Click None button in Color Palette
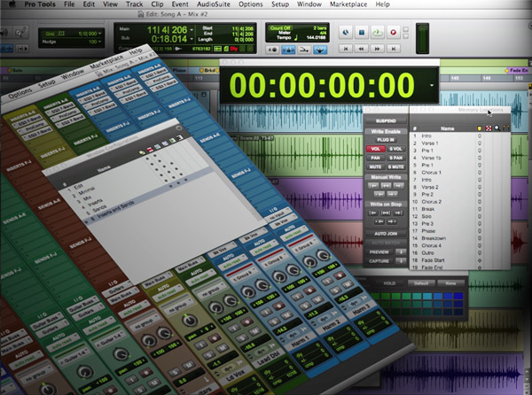The image size is (532, 395). point(450,283)
